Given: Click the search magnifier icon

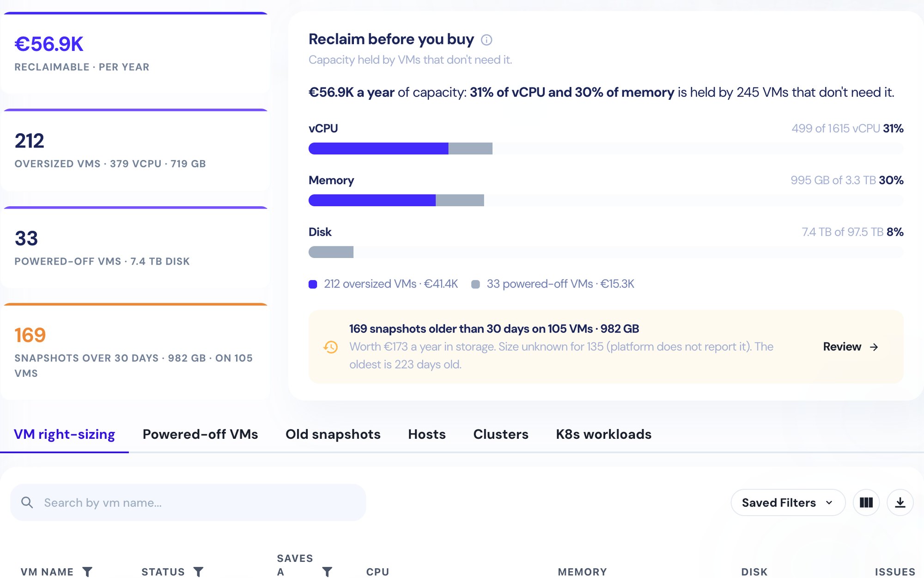Looking at the screenshot, I should click(x=27, y=503).
